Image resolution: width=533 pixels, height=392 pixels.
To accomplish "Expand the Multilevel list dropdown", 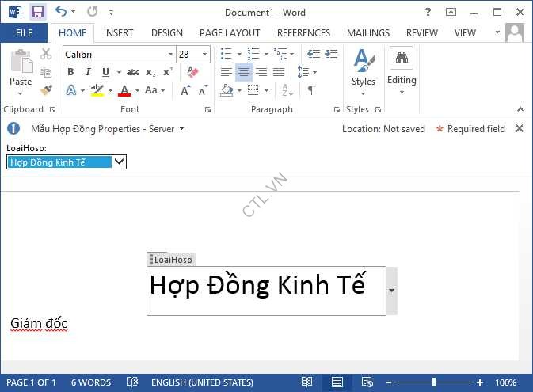I will coord(292,54).
